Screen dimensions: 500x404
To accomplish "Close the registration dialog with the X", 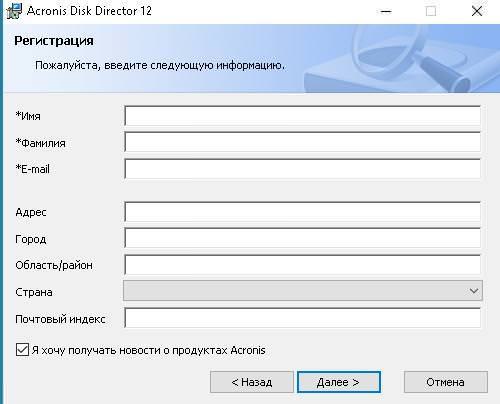I will click(x=477, y=11).
